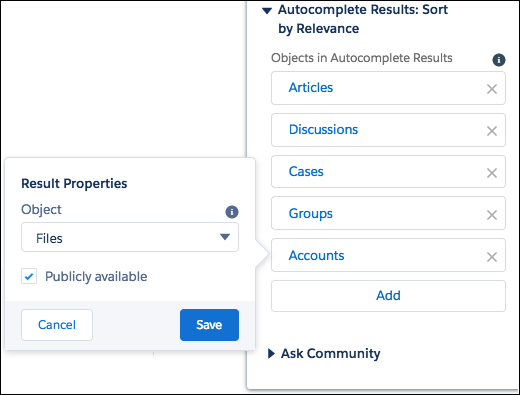
Task: Collapse Autocomplete Results: Sort by Relevance section
Action: pyautogui.click(x=267, y=11)
